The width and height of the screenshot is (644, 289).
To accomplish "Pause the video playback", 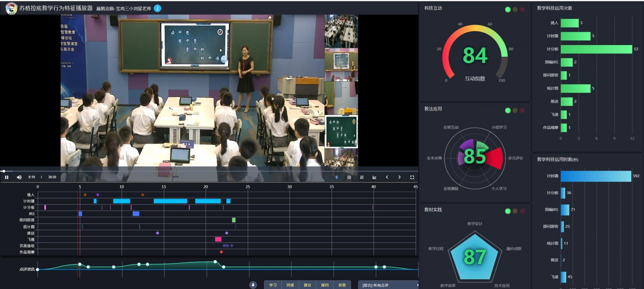I will [x=6, y=177].
